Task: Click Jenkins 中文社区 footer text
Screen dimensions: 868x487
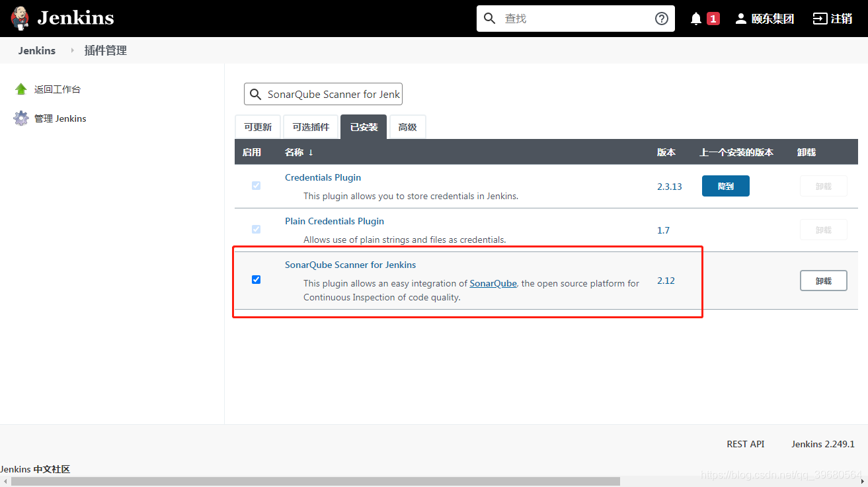Action: (x=35, y=469)
